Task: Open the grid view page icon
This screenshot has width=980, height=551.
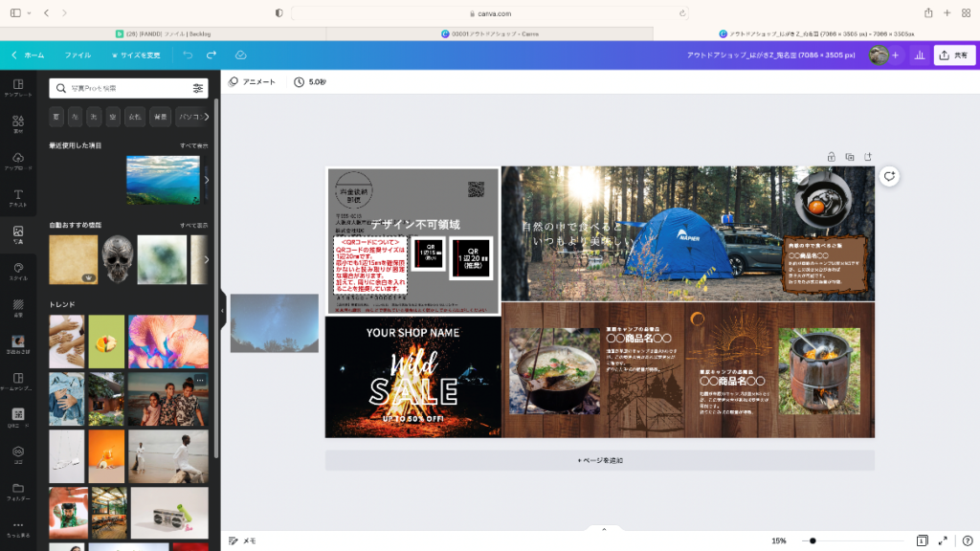Action: tap(922, 541)
